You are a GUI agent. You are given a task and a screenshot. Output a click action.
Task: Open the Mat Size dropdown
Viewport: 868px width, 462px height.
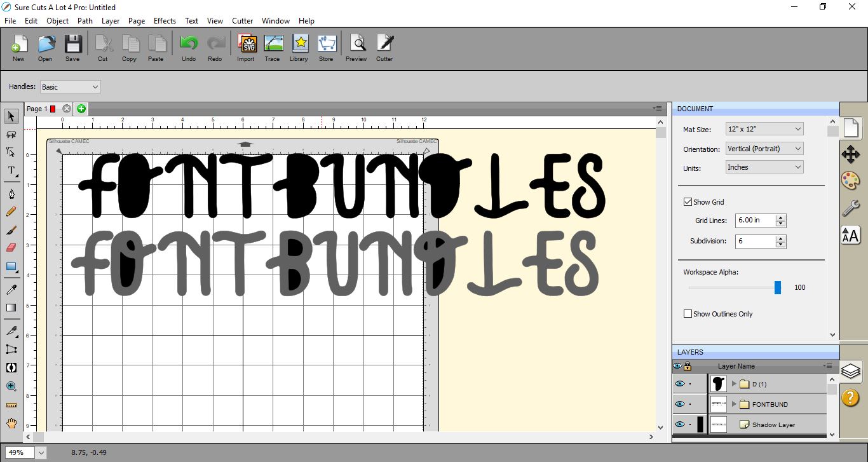pos(764,129)
